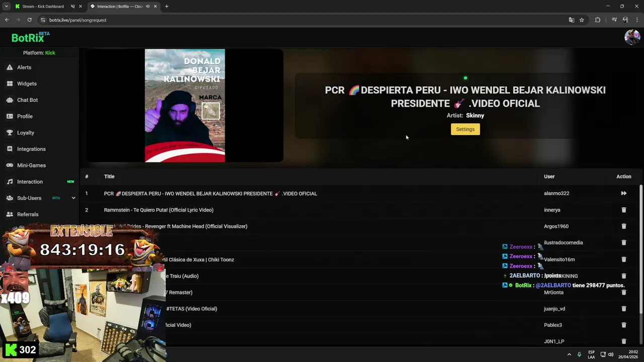Open Referrals page

point(28,214)
